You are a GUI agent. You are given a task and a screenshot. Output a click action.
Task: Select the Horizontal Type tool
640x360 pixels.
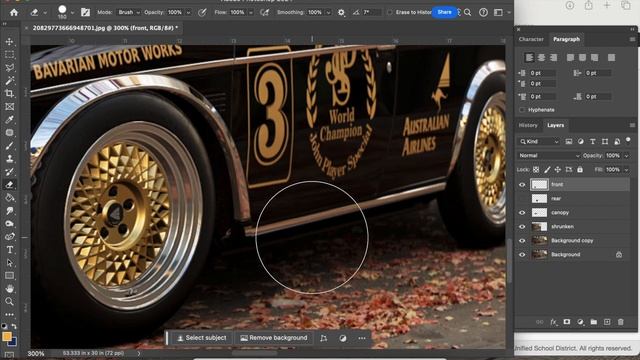click(x=9, y=250)
